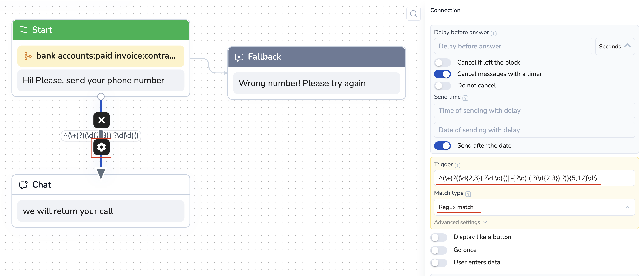The width and height of the screenshot is (644, 276).
Task: Click help icon beside Delay before answer
Action: [493, 33]
